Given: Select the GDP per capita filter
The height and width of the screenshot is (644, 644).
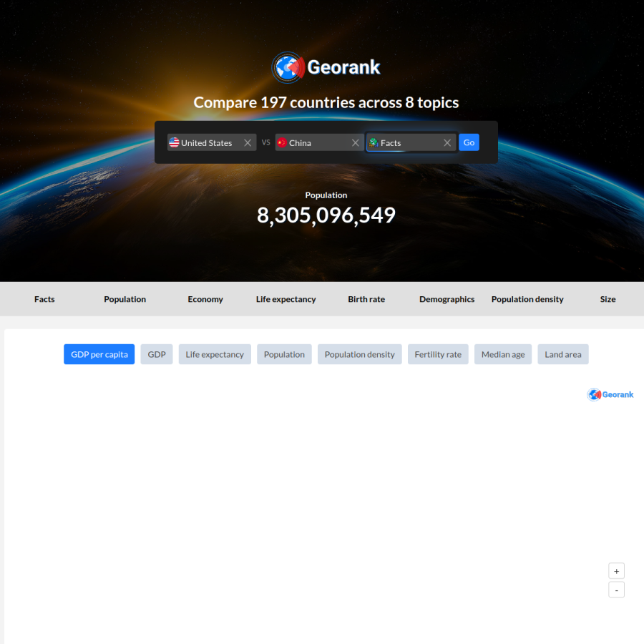Looking at the screenshot, I should pyautogui.click(x=99, y=354).
